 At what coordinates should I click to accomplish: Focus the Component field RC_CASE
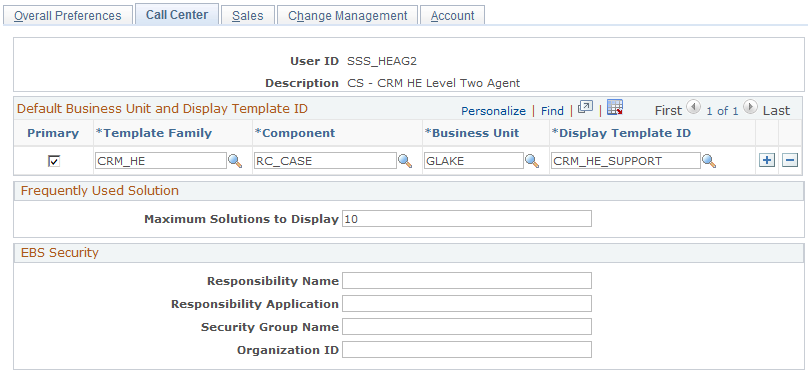pos(325,161)
